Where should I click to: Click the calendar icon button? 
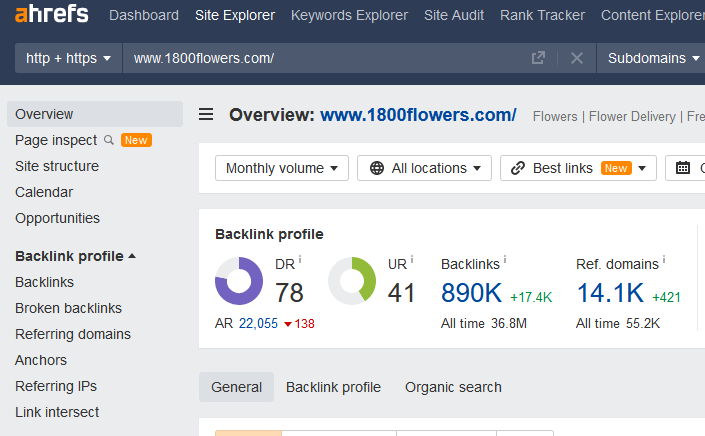[x=683, y=168]
